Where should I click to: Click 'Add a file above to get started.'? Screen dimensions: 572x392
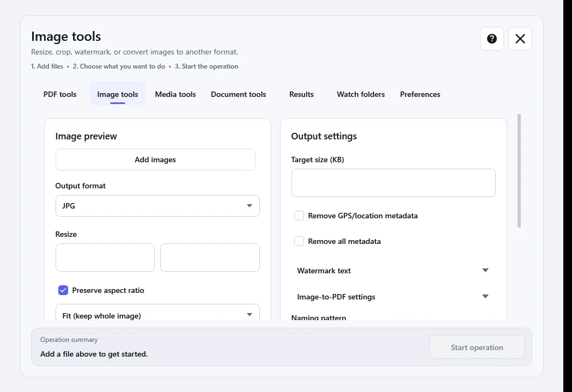tap(94, 354)
